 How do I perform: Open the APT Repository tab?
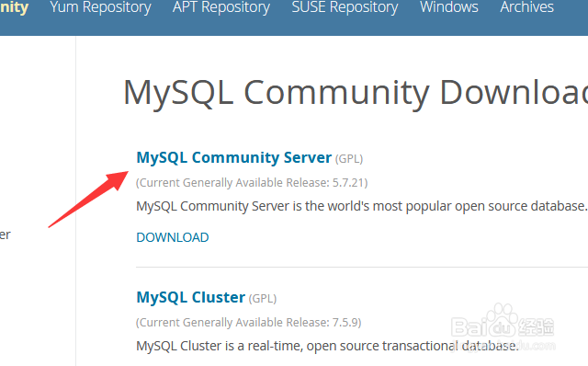click(221, 7)
